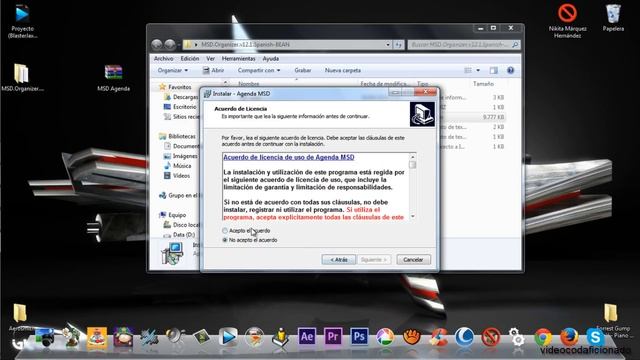Screen dimensions: 640x360
Task: Open the blue play-arrow media player dock icon
Action: tap(228, 337)
